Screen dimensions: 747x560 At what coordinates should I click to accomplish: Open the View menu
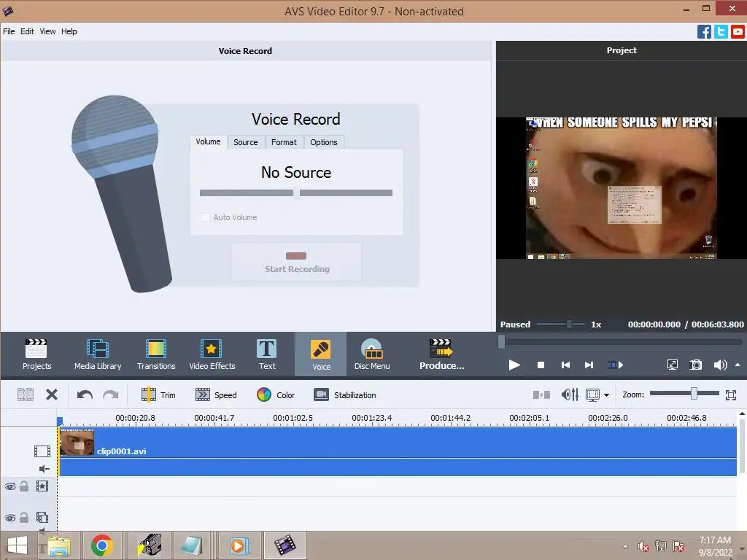(x=47, y=31)
